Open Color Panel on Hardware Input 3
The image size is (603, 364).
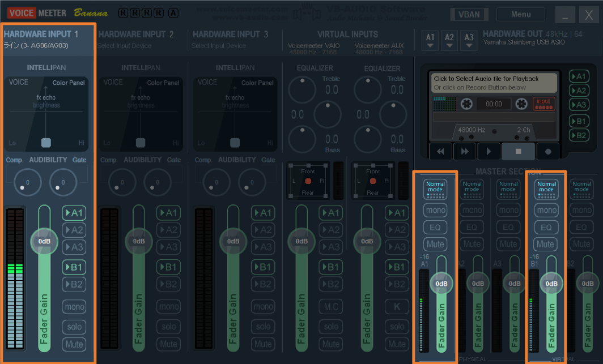[x=257, y=83]
